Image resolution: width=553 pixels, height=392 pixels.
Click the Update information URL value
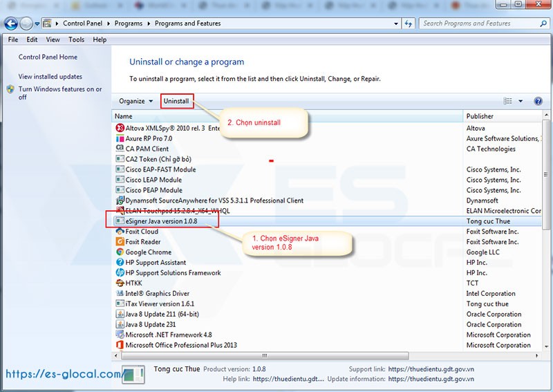pyautogui.click(x=431, y=379)
